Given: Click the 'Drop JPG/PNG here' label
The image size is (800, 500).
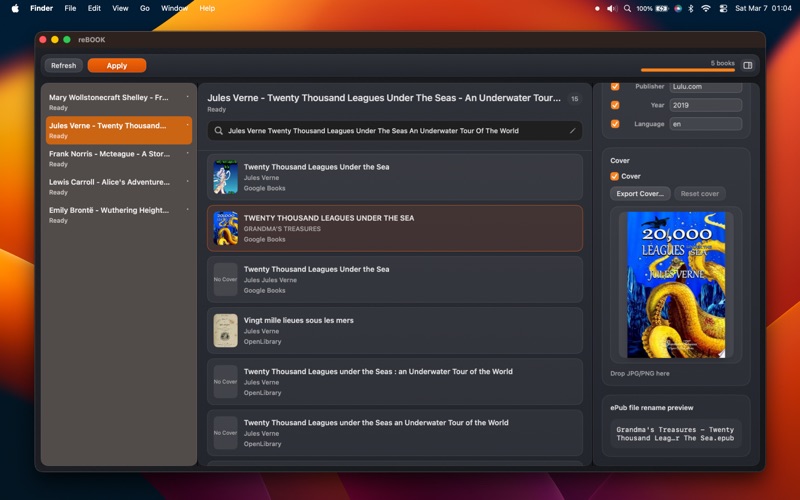Looking at the screenshot, I should click(640, 373).
